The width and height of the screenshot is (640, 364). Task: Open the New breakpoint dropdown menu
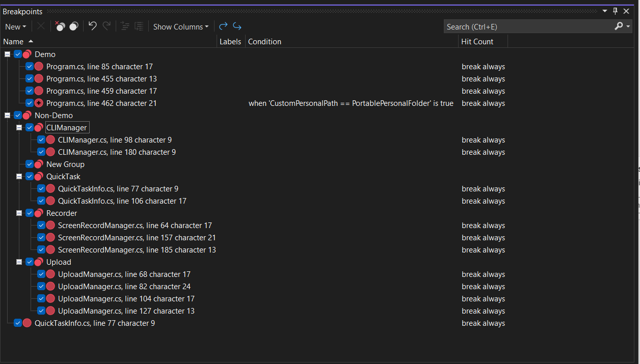coord(15,26)
